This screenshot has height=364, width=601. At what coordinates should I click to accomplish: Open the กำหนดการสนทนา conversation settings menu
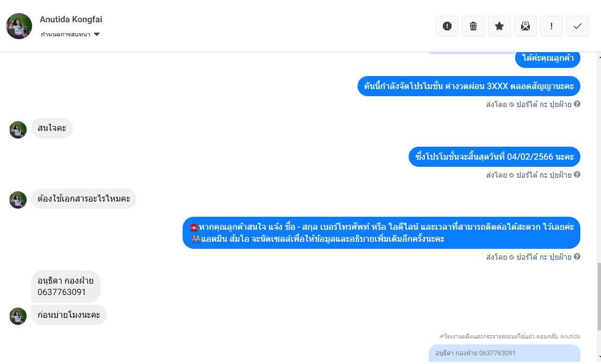[70, 34]
